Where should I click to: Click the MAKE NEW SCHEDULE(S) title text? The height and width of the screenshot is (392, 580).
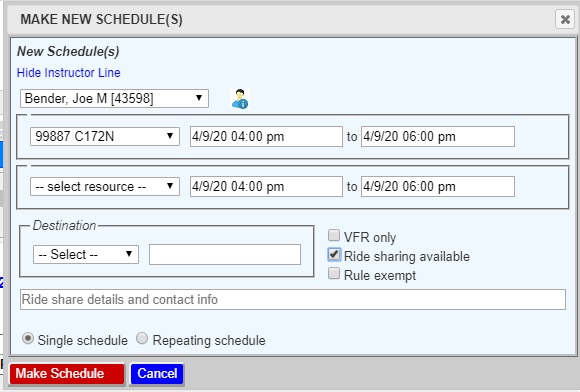pos(101,19)
